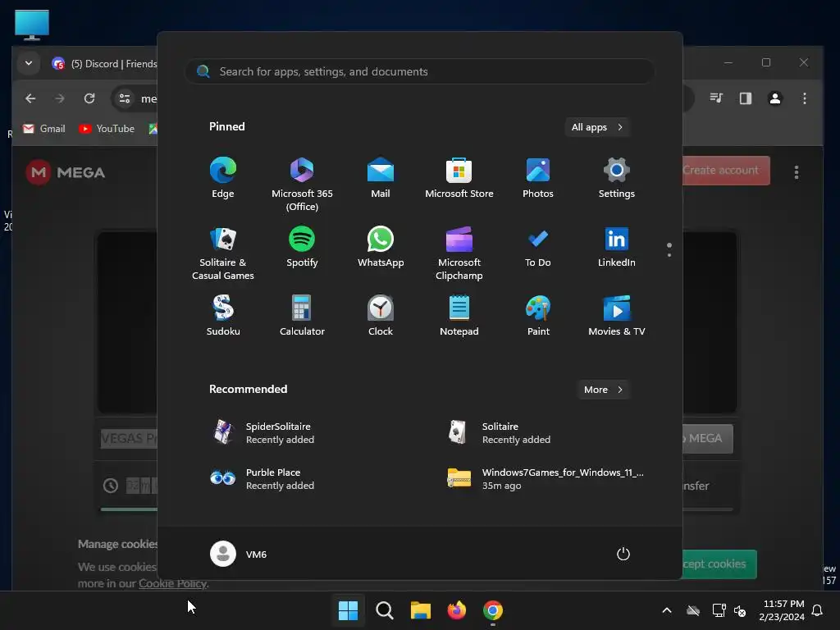
Task: Open the LinkedIn pinned app
Action: pos(617,247)
